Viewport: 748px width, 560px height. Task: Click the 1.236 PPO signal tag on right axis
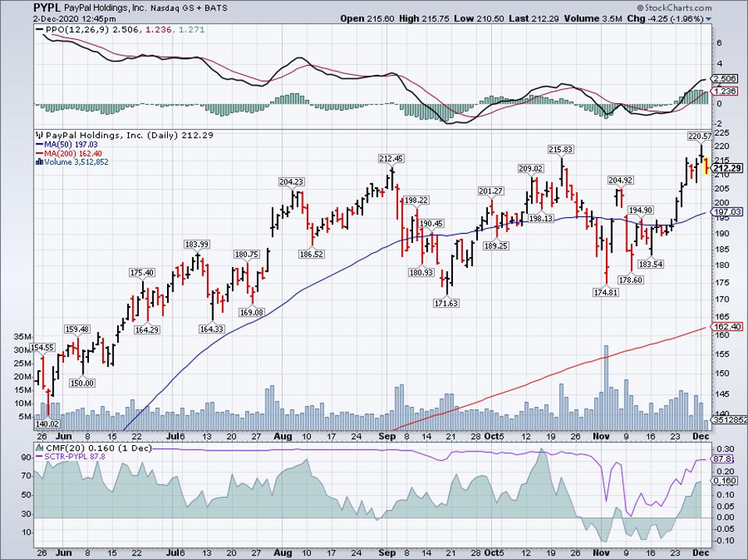(725, 91)
